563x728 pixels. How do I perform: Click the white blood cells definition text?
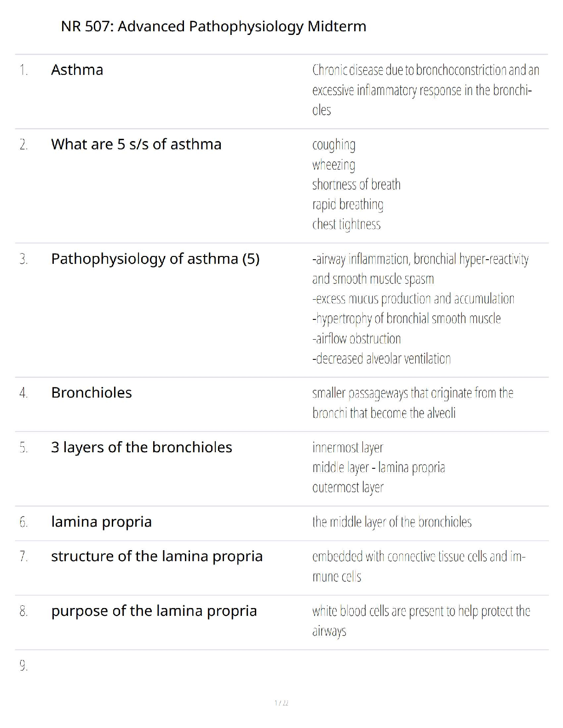pyautogui.click(x=421, y=620)
